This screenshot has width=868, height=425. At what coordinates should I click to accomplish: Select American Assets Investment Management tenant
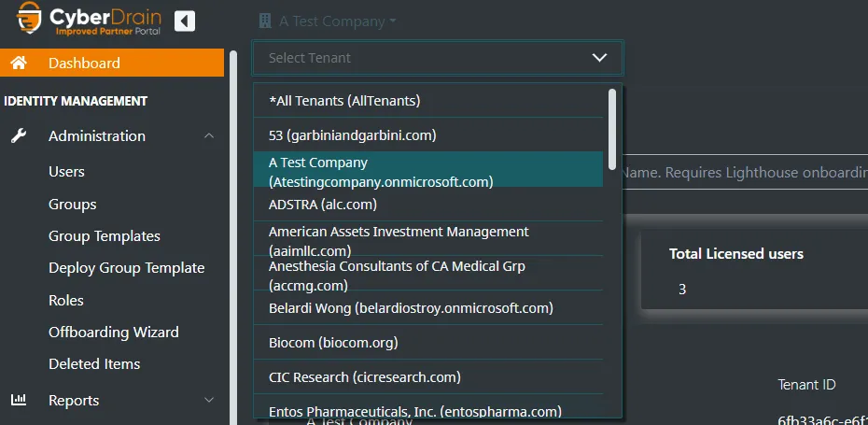point(427,238)
